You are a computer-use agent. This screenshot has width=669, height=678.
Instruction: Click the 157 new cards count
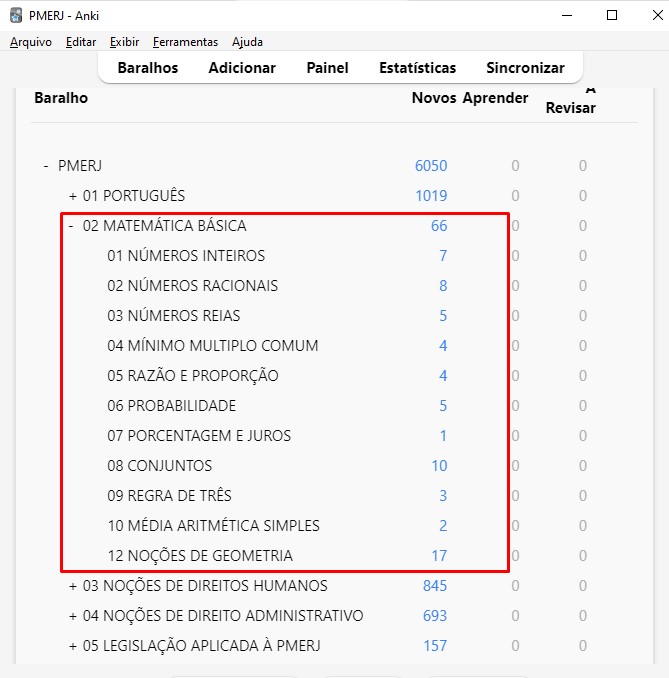435,646
